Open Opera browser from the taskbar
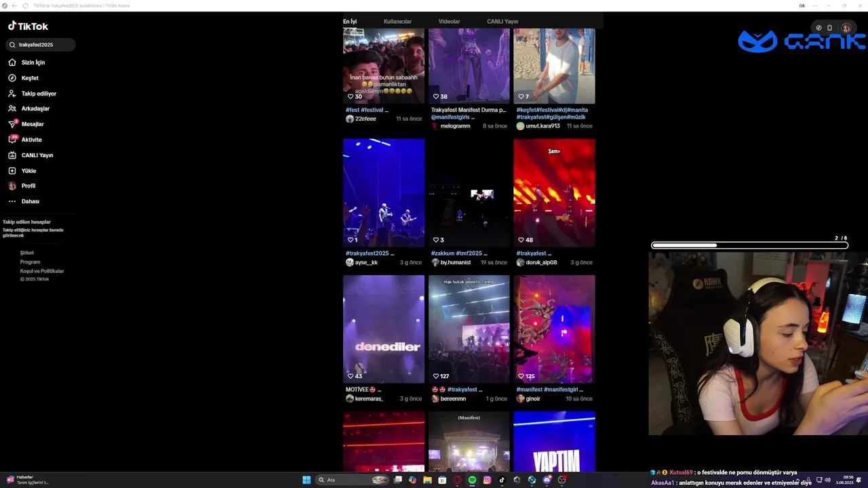 tap(458, 480)
